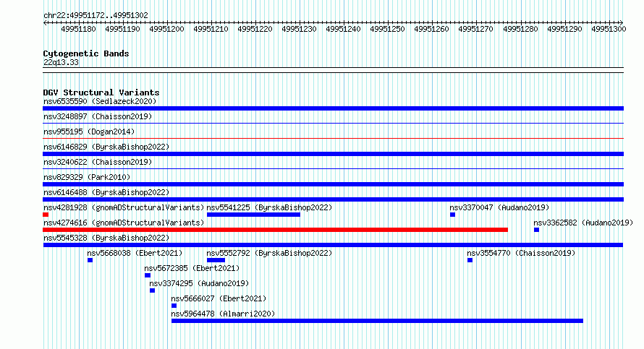Viewport: 644px width, 349px height.
Task: Click the small blue block under nsv5668038
Action: [90, 260]
